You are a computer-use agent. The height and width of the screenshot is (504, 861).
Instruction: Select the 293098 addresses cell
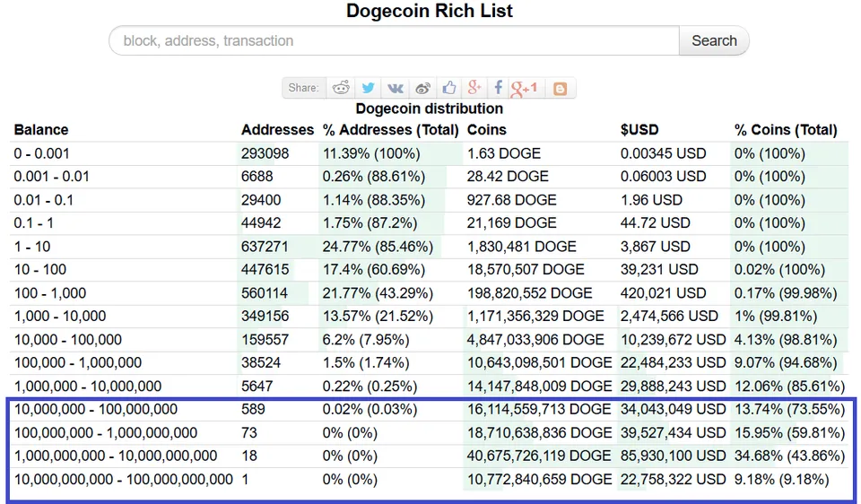[x=265, y=153]
